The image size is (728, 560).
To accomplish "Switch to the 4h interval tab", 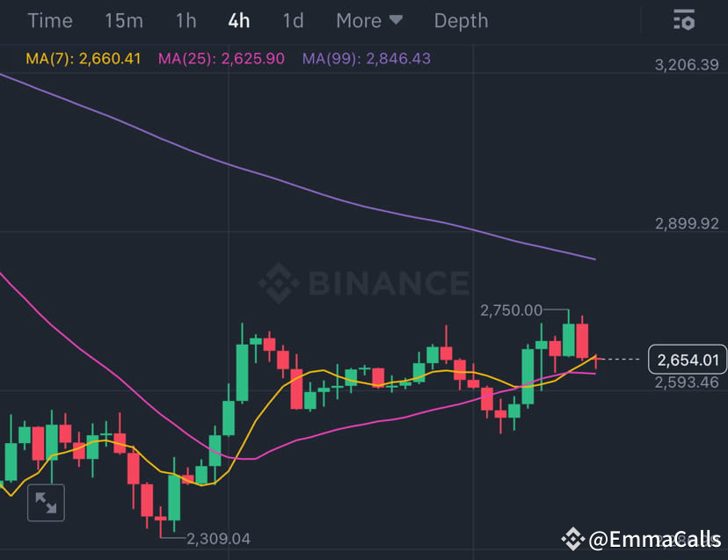I will pyautogui.click(x=238, y=20).
